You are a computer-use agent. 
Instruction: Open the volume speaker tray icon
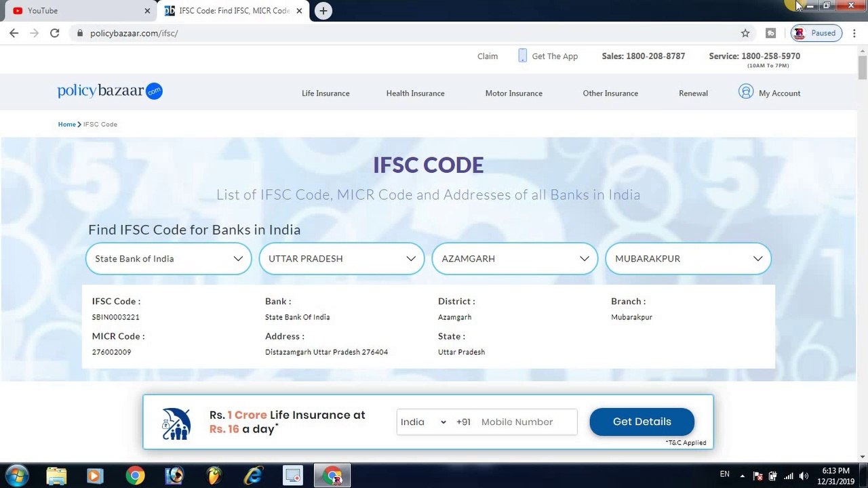point(805,476)
